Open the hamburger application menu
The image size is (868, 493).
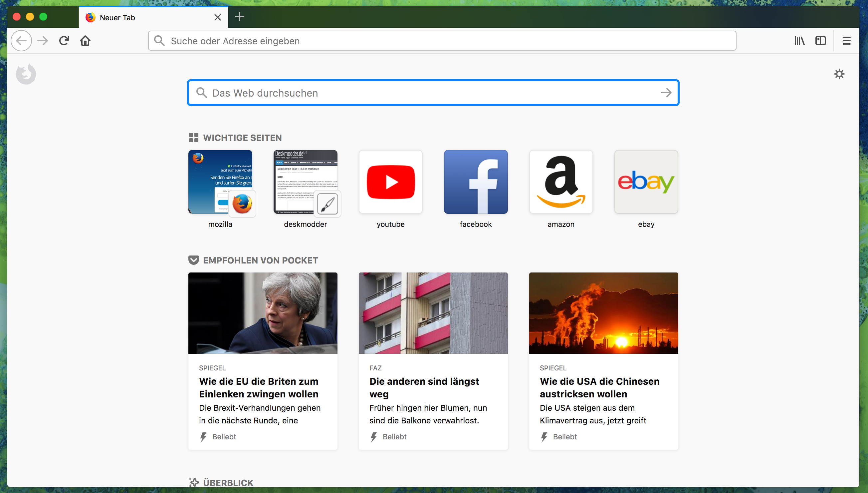[x=846, y=41]
